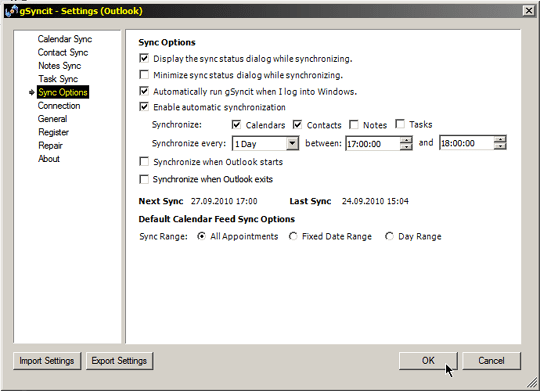
Task: Decrease the 18:00:00 end time with down arrow
Action: (x=500, y=146)
